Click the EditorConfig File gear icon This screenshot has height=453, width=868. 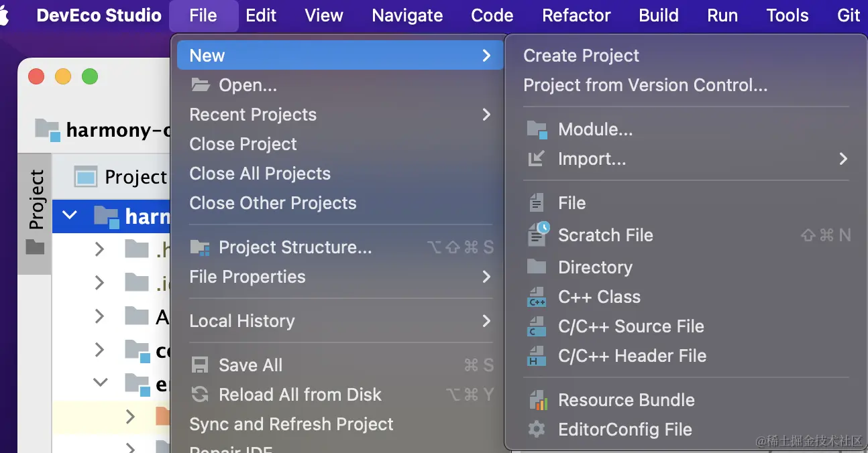[x=537, y=430]
